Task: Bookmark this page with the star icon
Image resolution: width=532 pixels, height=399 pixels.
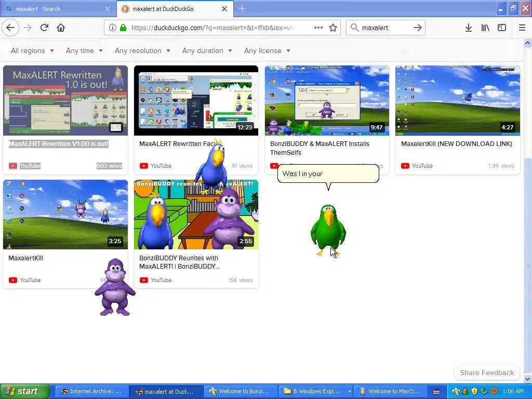Action: (333, 28)
